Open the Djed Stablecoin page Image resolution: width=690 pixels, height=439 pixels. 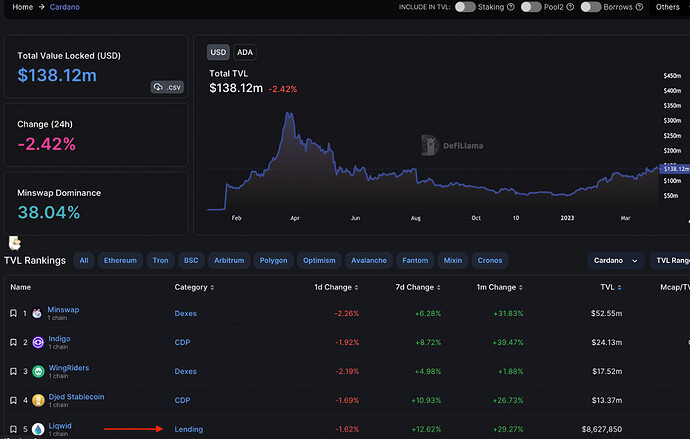pos(77,397)
